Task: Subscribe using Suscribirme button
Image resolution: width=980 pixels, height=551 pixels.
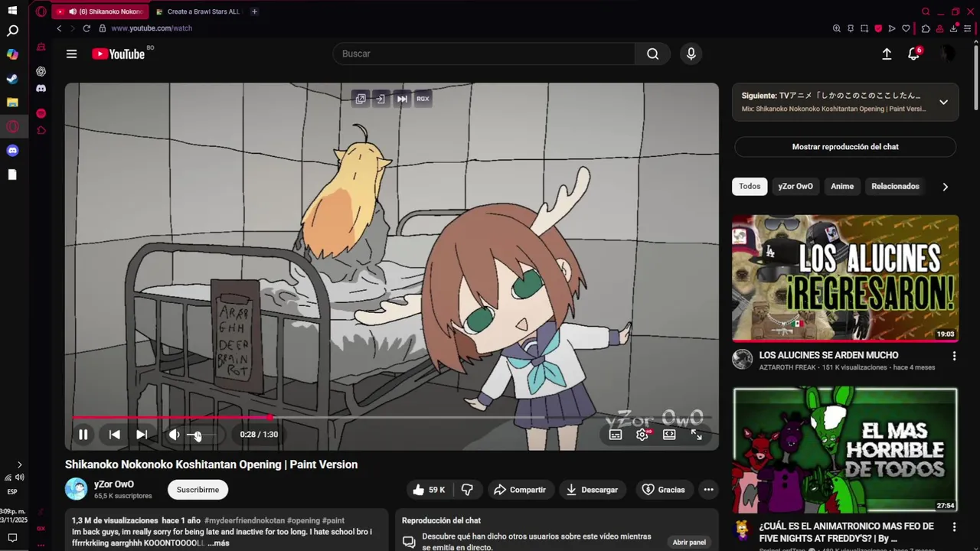Action: click(x=198, y=490)
